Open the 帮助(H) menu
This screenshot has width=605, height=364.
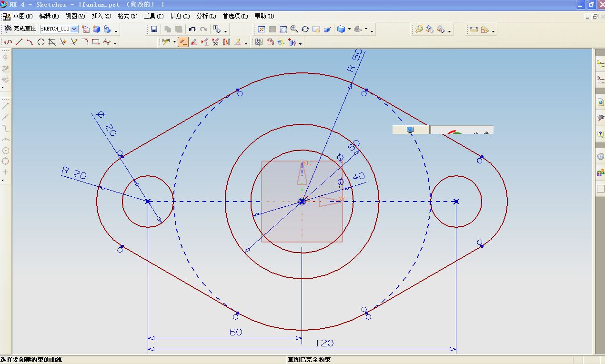pos(264,16)
